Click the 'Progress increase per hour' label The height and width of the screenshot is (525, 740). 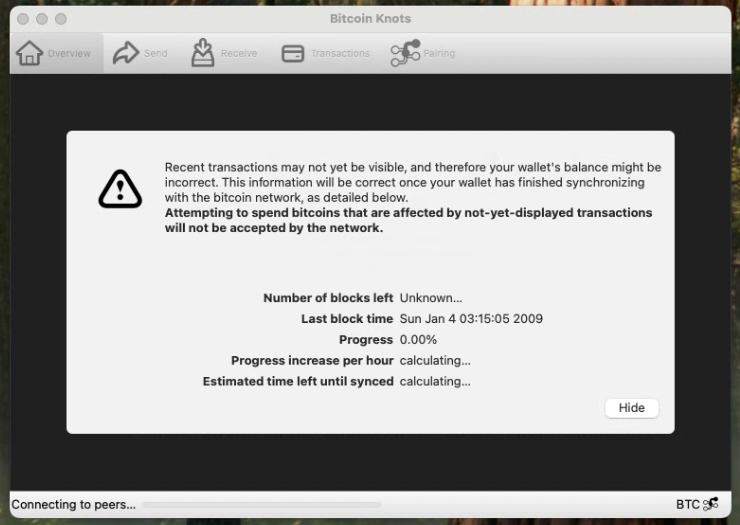click(x=312, y=360)
